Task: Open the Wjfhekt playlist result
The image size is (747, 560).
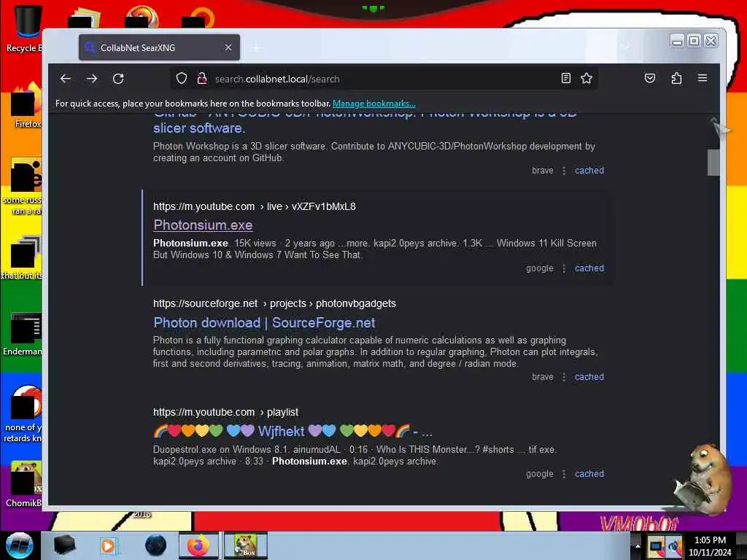Action: click(293, 432)
